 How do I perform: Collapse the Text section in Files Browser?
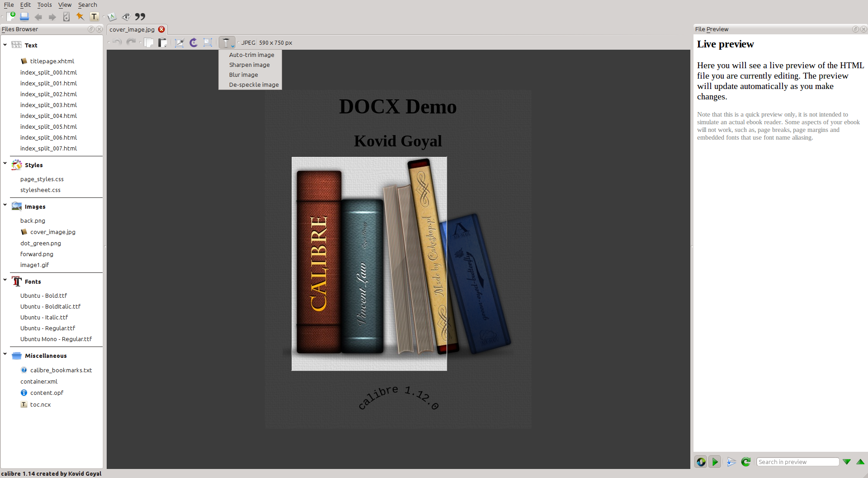pos(5,45)
